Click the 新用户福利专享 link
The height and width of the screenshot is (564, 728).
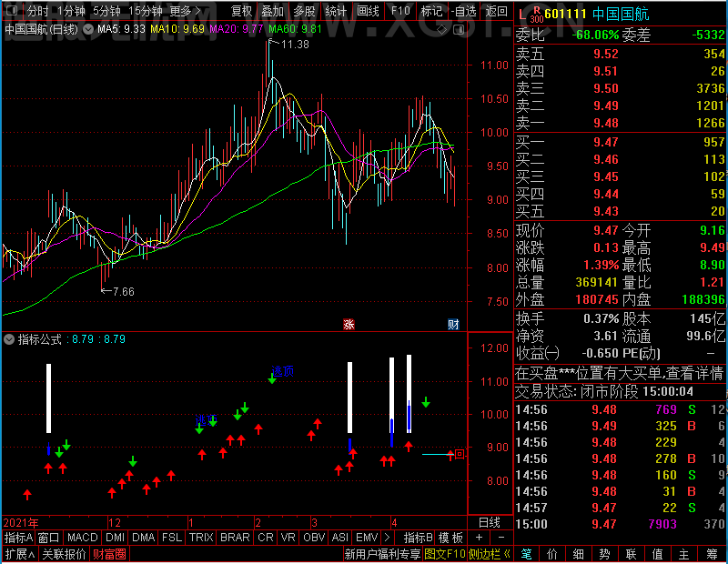tap(382, 554)
